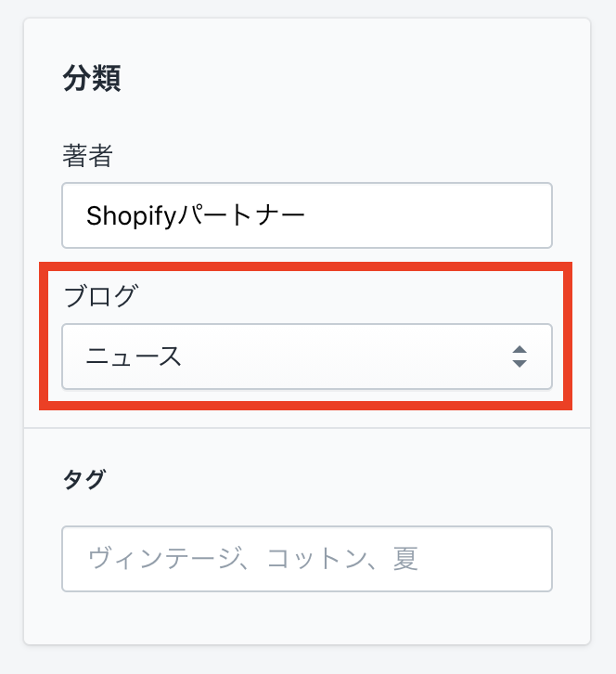Image resolution: width=616 pixels, height=674 pixels.
Task: Click the word Shopify in the author field
Action: point(123,215)
